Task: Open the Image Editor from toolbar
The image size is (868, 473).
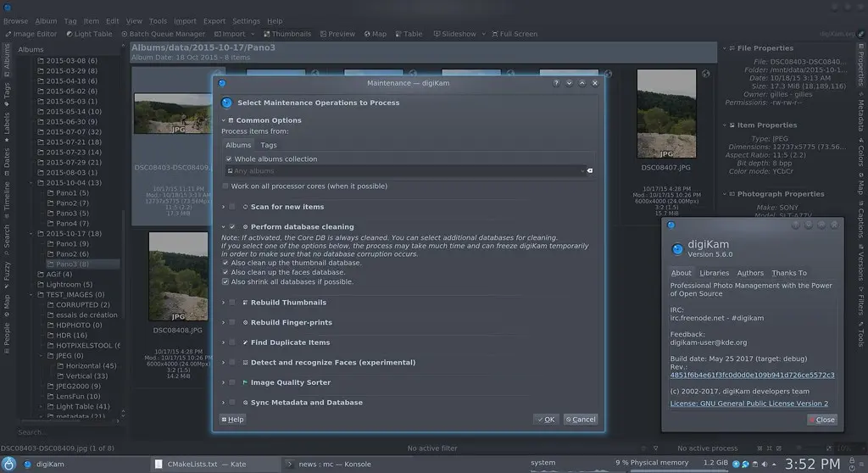Action: pos(32,34)
